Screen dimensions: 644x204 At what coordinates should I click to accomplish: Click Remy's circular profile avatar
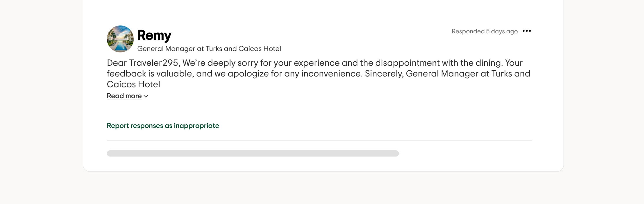120,39
